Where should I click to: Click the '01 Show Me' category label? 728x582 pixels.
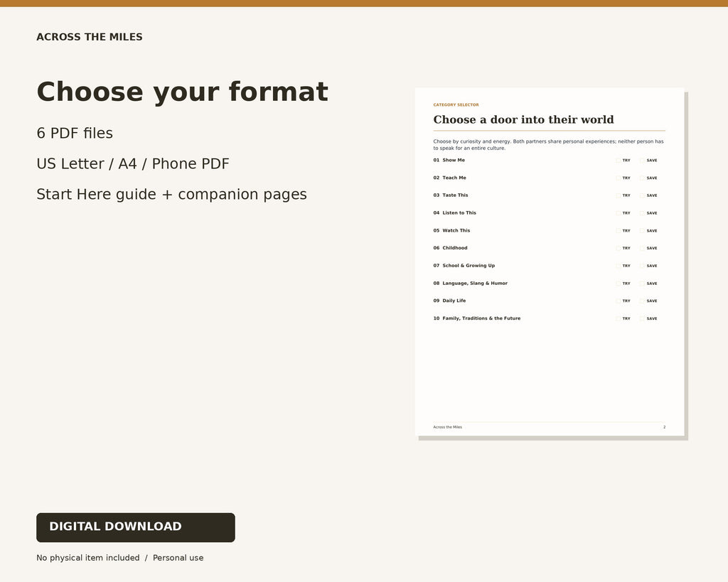449,160
